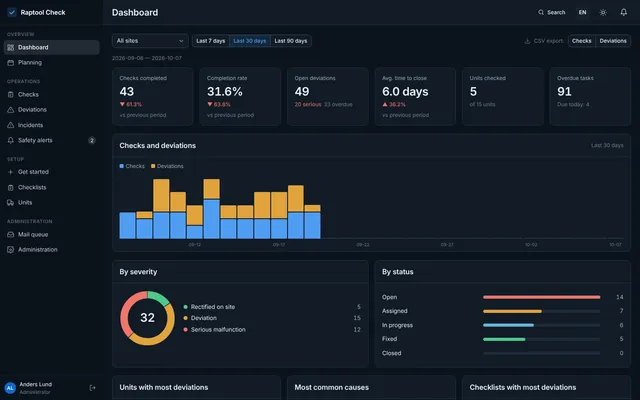Click the Anders Lund user name
The image size is (640, 400).
click(36, 384)
